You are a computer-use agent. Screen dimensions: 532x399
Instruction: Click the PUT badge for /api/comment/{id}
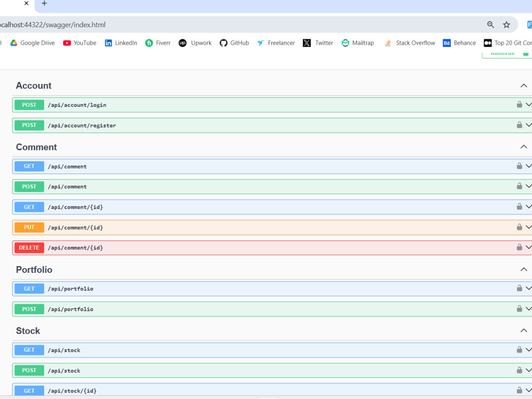29,227
